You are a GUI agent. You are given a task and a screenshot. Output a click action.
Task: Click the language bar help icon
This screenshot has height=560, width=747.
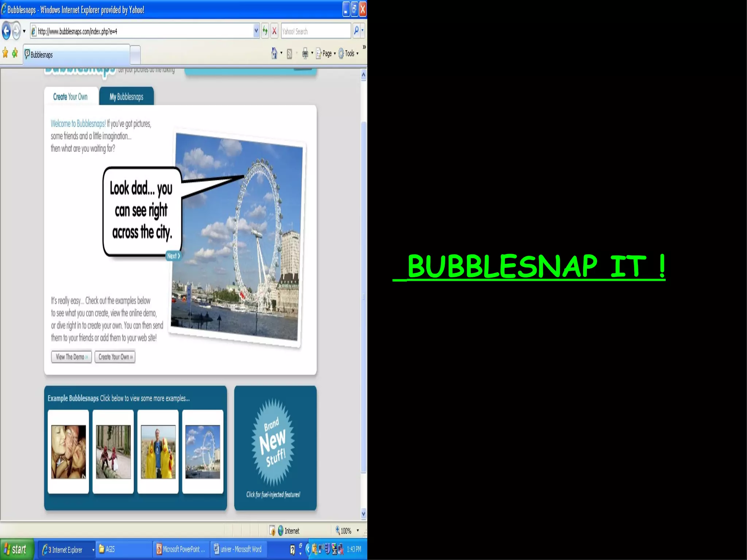click(292, 549)
